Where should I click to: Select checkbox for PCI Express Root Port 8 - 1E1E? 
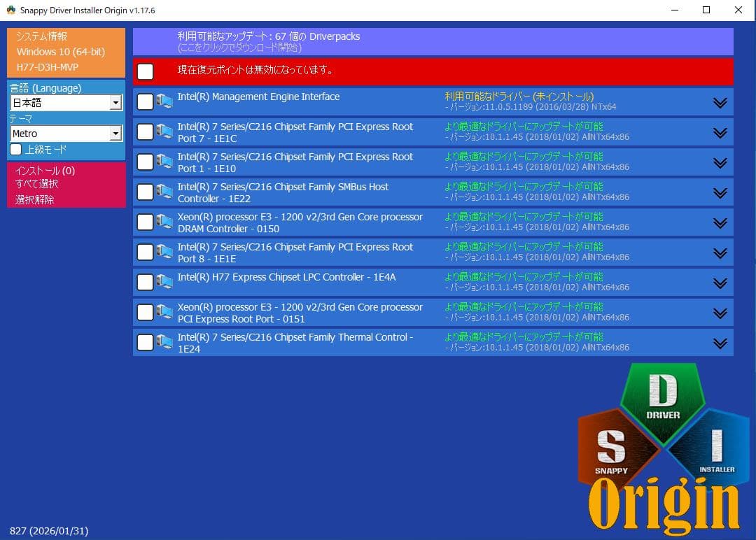point(145,252)
